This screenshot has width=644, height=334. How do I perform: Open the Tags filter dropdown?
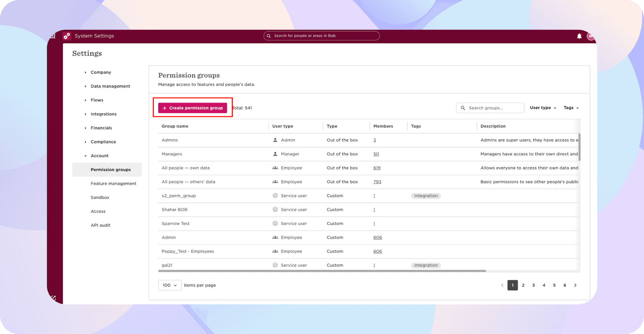click(571, 108)
